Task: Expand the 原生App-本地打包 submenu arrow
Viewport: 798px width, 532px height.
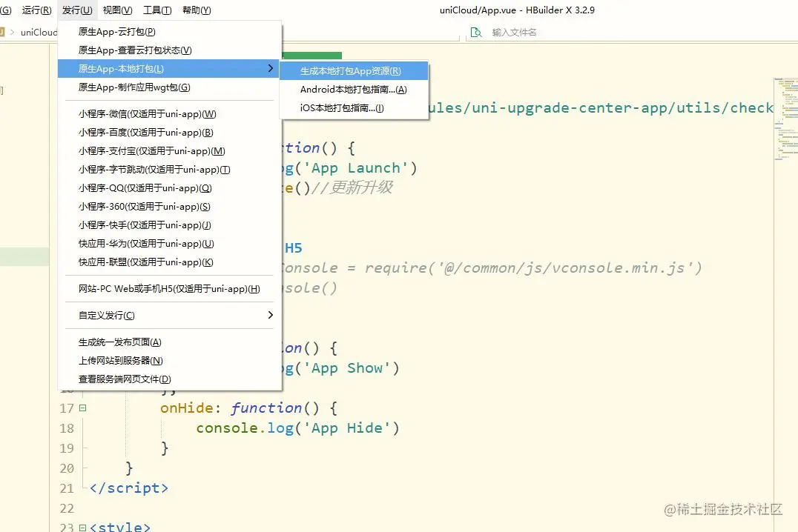Action: pyautogui.click(x=270, y=68)
